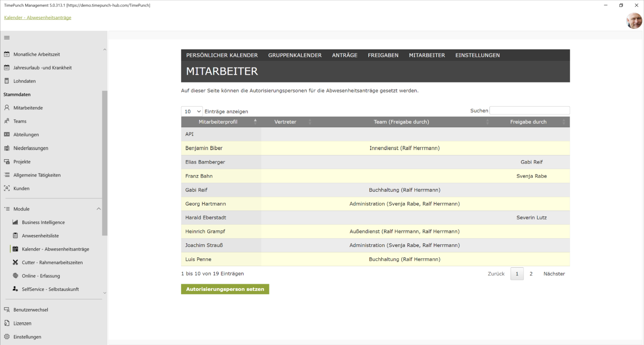Click the Lohndaten calculator icon
644x345 pixels.
[7, 81]
